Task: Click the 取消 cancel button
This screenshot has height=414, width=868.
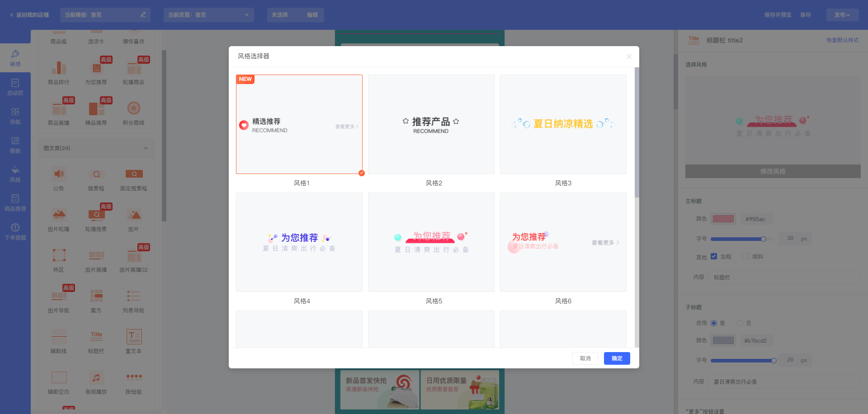Action: (585, 358)
